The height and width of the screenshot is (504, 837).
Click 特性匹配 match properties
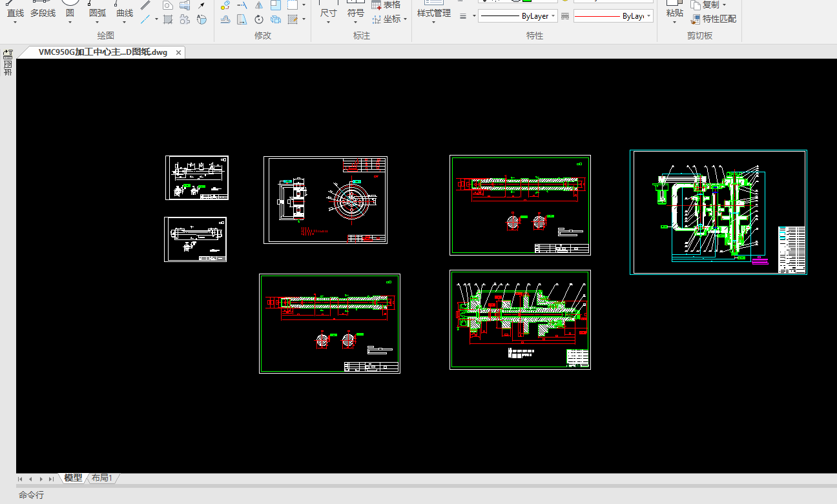pyautogui.click(x=714, y=19)
